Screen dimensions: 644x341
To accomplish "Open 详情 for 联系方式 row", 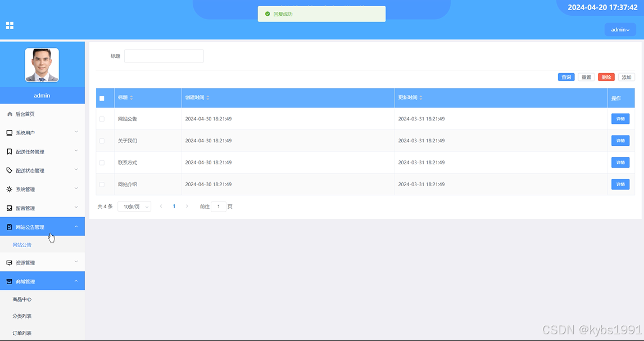I will pos(620,163).
